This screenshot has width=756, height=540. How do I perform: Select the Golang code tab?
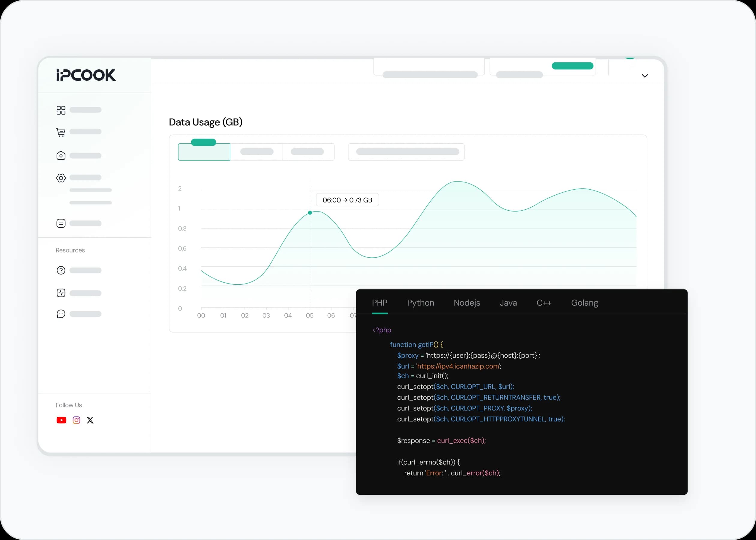584,303
